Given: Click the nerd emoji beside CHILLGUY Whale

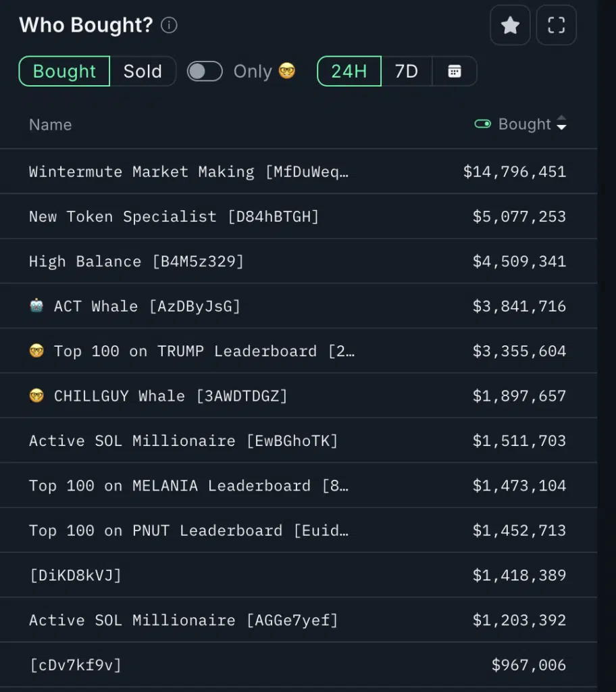Looking at the screenshot, I should click(36, 395).
